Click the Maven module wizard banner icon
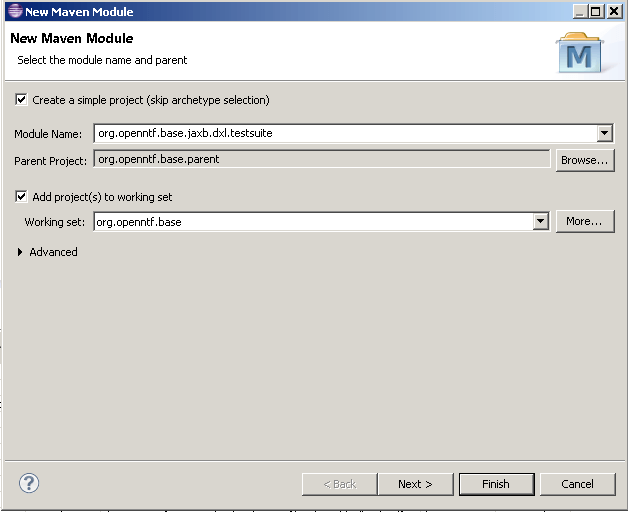 click(580, 54)
